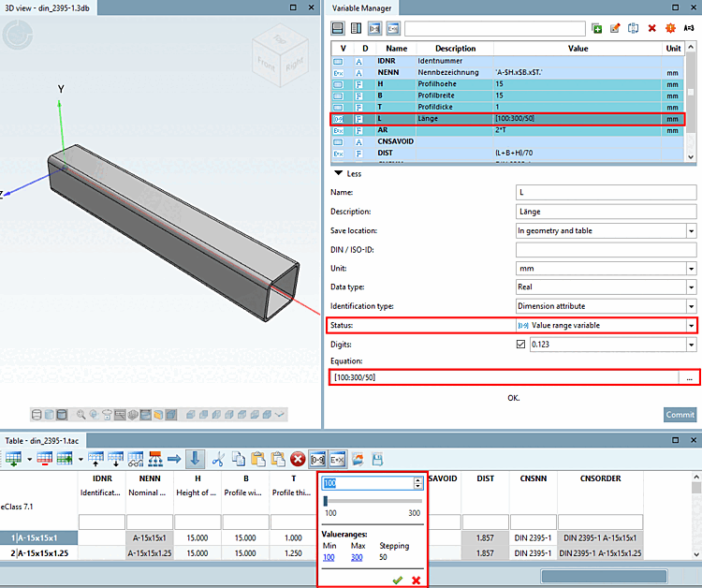702x588 pixels.
Task: Collapse the Less details section
Action: tap(347, 173)
